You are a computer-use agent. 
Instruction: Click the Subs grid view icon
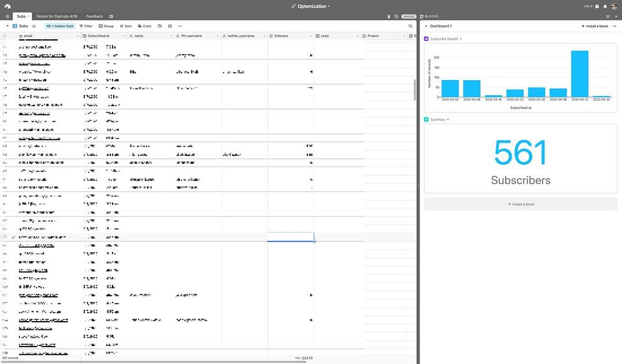pos(15,26)
